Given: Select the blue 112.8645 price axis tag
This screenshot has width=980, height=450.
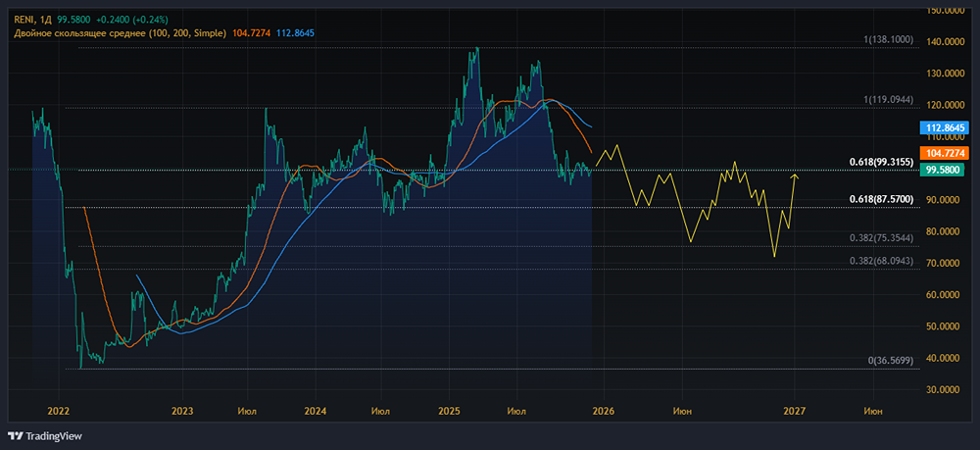Looking at the screenshot, I should tap(945, 128).
